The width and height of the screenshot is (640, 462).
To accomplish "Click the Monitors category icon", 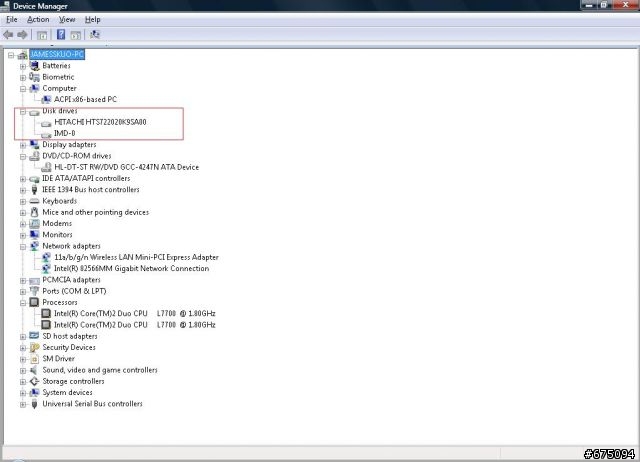I will click(35, 235).
